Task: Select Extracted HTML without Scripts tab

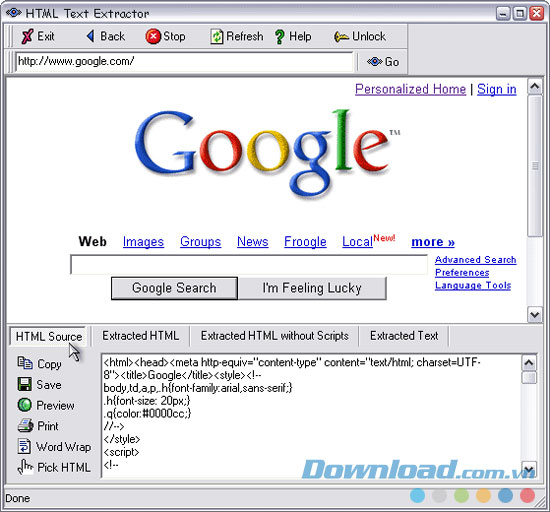Action: pyautogui.click(x=275, y=336)
